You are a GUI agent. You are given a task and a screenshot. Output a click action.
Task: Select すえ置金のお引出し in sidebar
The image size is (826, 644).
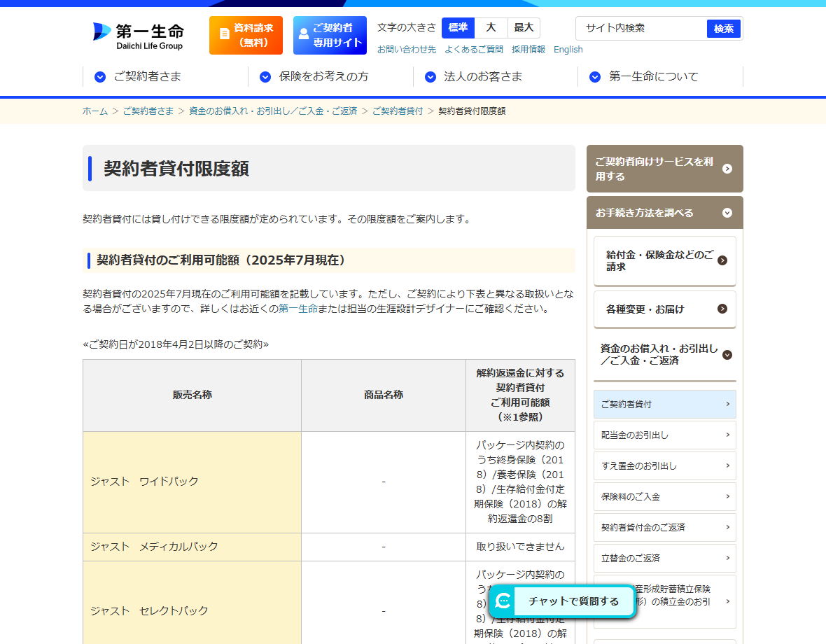point(665,466)
